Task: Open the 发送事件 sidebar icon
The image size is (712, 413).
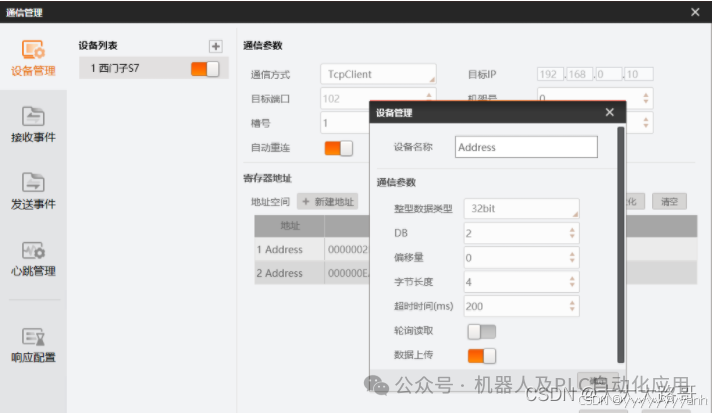Action: point(33,183)
